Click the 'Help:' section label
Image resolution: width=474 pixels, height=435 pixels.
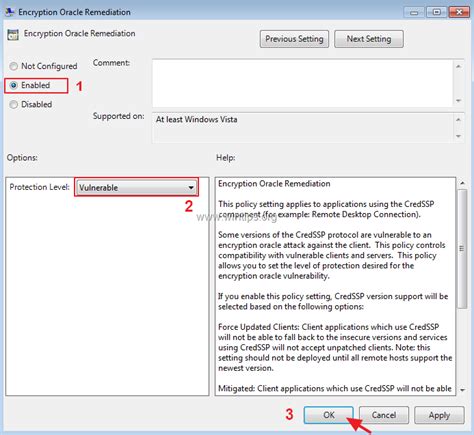226,157
